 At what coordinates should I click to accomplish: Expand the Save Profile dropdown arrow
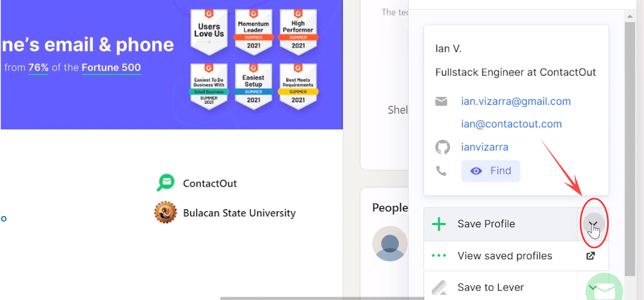pos(593,224)
